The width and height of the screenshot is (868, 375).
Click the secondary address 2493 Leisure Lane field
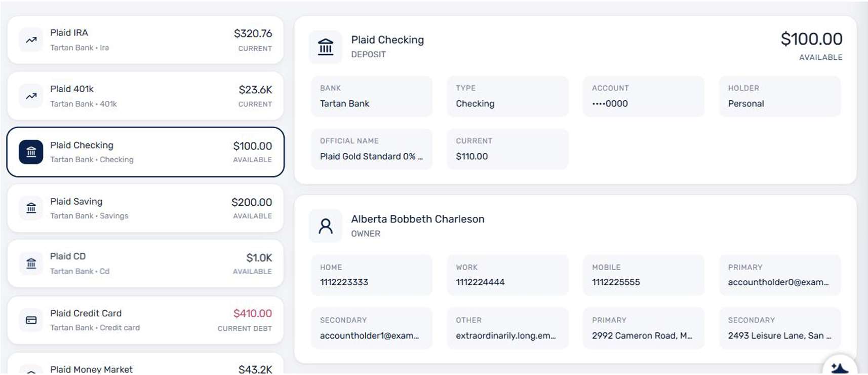click(780, 328)
